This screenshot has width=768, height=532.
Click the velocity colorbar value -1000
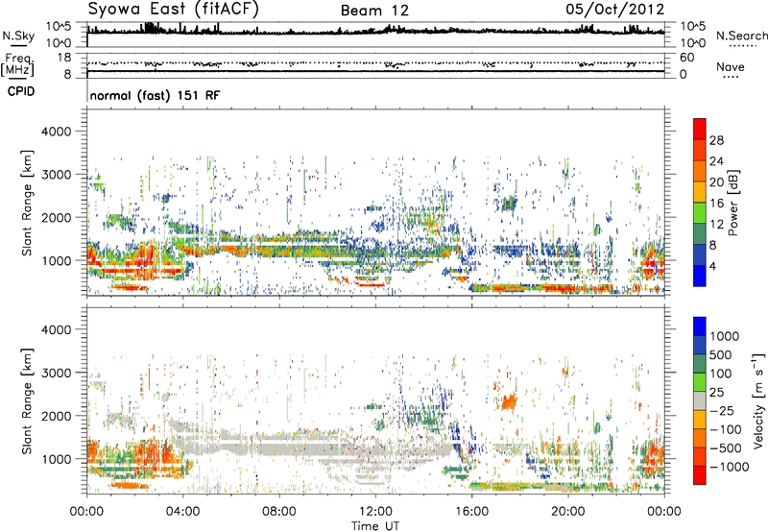[729, 467]
